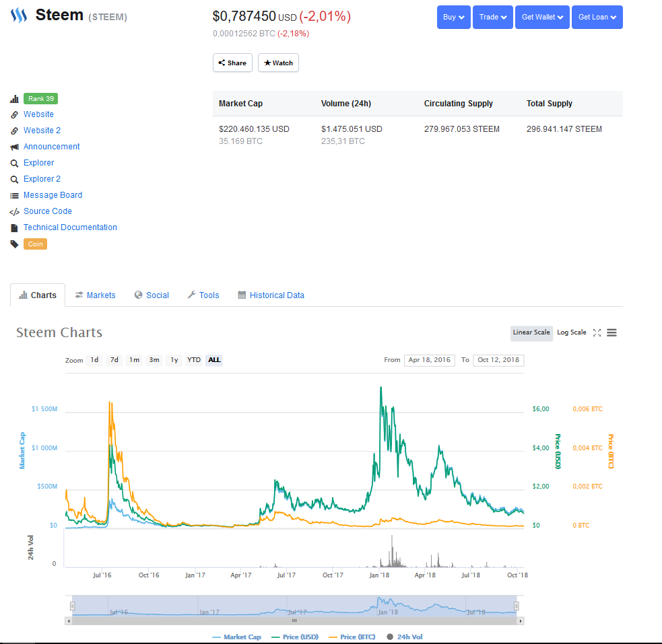This screenshot has width=662, height=644.
Task: Select the Charts tab
Action: pyautogui.click(x=38, y=295)
